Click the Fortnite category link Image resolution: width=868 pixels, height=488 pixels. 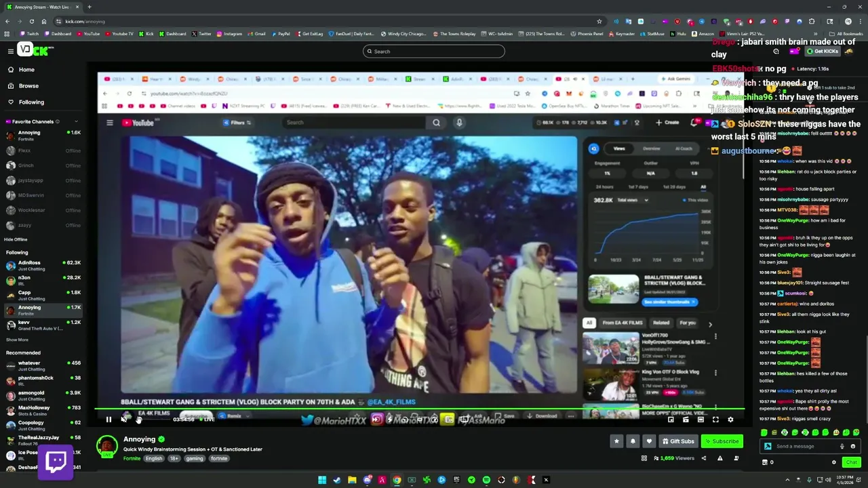pos(132,458)
